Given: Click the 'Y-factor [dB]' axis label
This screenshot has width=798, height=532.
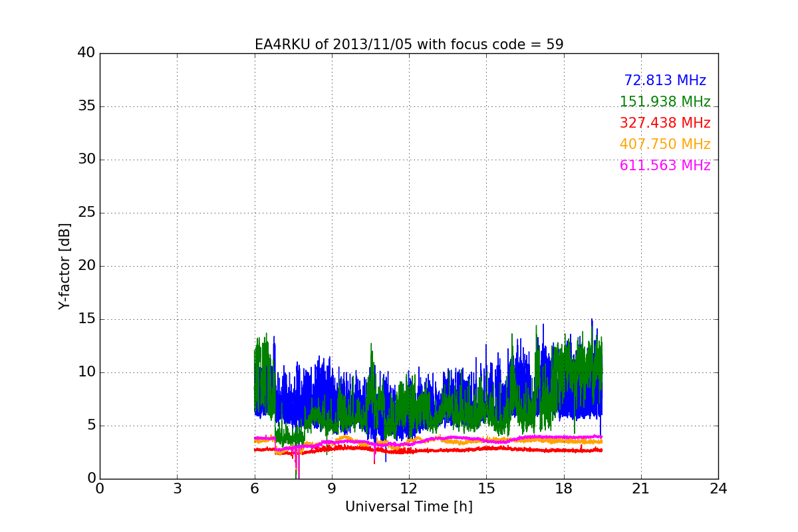Looking at the screenshot, I should (65, 266).
